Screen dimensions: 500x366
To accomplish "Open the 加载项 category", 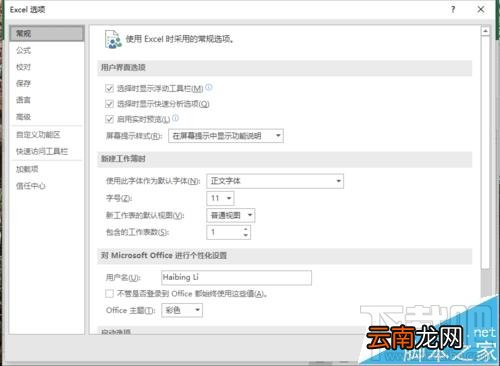I will (x=27, y=169).
